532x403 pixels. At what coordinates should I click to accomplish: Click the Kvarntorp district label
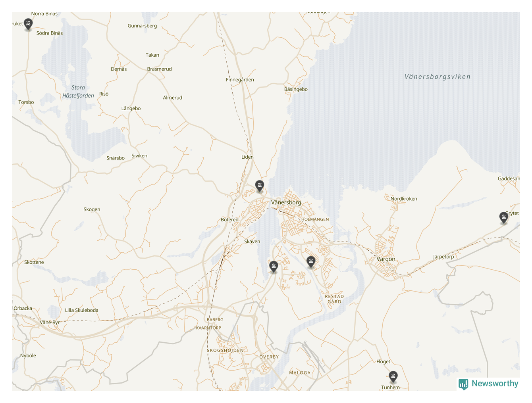pyautogui.click(x=208, y=328)
